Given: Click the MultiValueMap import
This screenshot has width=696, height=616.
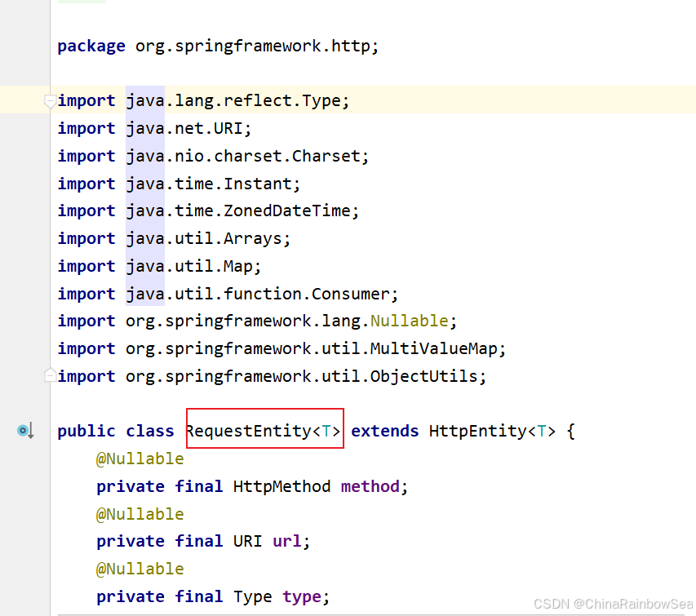Looking at the screenshot, I should [x=282, y=349].
